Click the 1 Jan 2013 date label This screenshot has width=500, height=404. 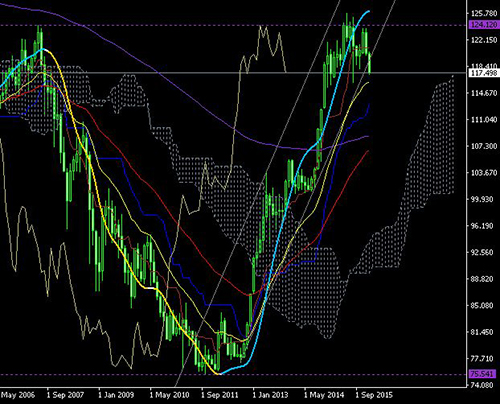coord(270,395)
